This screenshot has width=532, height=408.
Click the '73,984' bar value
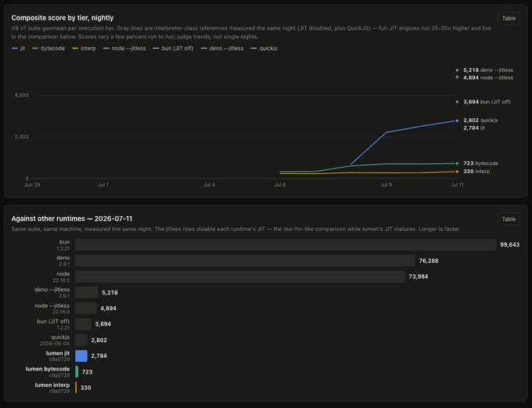[419, 277]
